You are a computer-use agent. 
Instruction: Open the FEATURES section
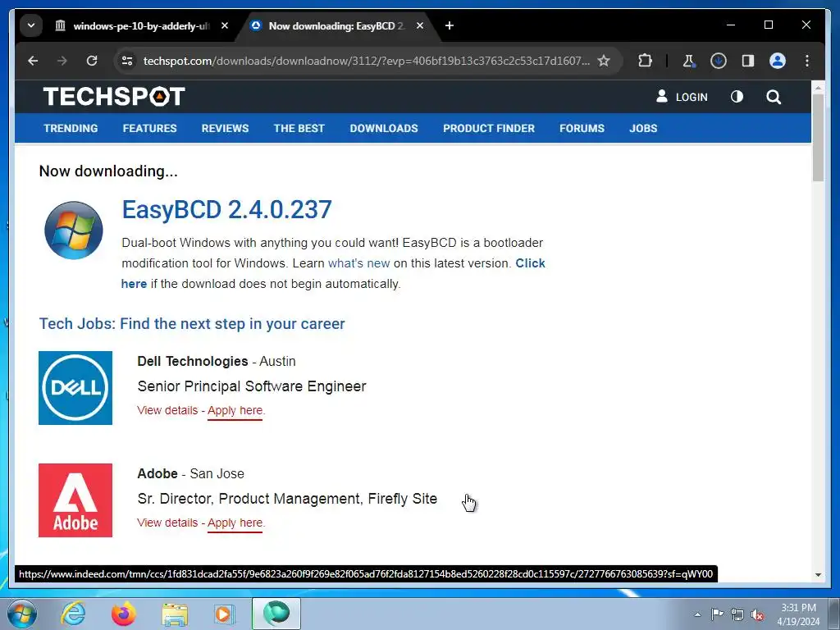(149, 129)
